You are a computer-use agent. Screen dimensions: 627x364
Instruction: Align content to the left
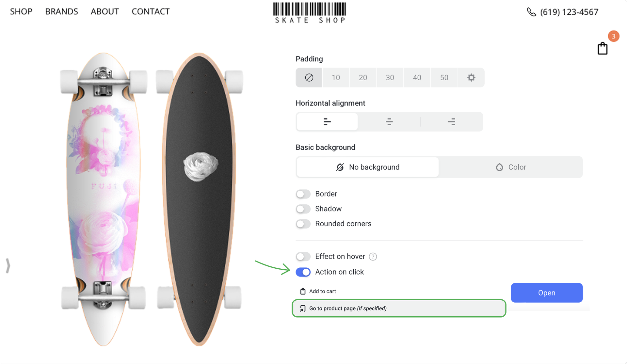tap(327, 122)
